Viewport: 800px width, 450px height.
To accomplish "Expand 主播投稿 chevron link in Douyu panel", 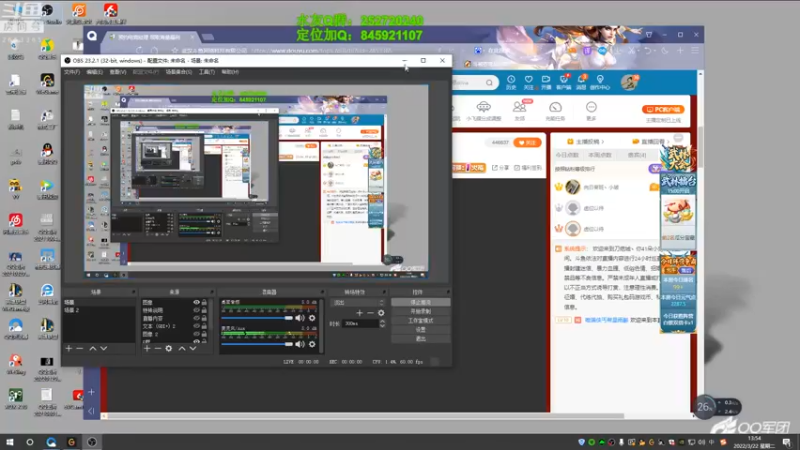I will pos(586,141).
